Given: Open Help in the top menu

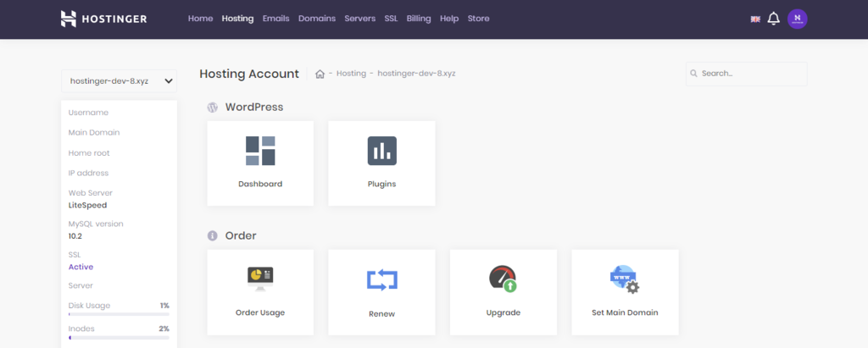Looking at the screenshot, I should click(x=449, y=19).
